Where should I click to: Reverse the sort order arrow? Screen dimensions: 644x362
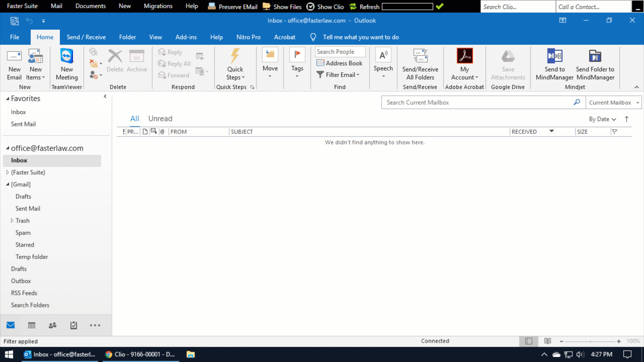pyautogui.click(x=627, y=119)
